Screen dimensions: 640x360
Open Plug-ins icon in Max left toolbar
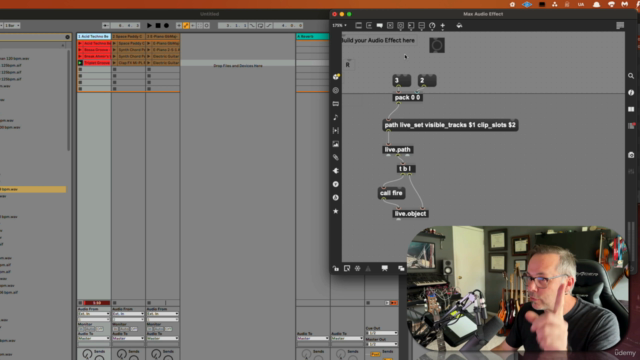[x=336, y=171]
